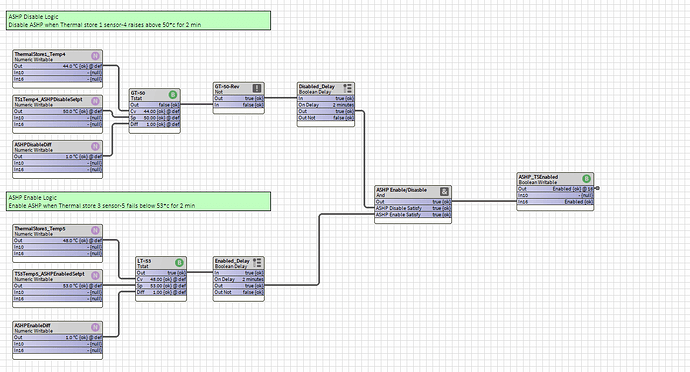
Task: Click the Diff 1.00 row in GT>50
Action: 155,124
